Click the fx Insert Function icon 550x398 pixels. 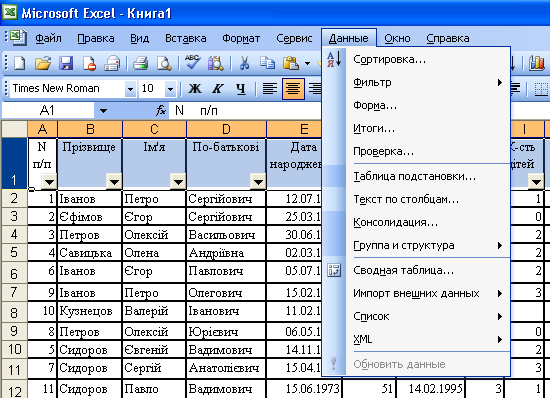[x=161, y=110]
